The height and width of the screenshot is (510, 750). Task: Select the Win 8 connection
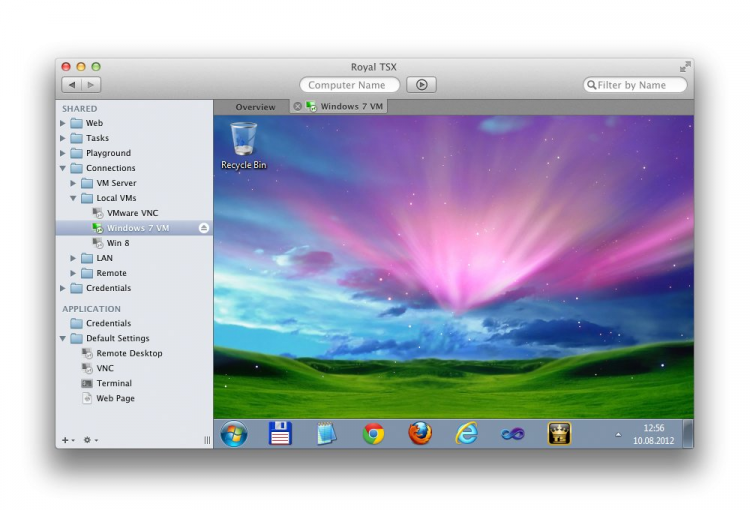point(118,243)
